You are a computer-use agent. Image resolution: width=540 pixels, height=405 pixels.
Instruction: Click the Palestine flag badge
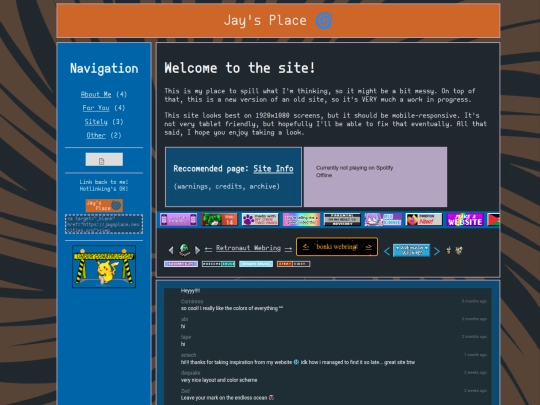[494, 219]
